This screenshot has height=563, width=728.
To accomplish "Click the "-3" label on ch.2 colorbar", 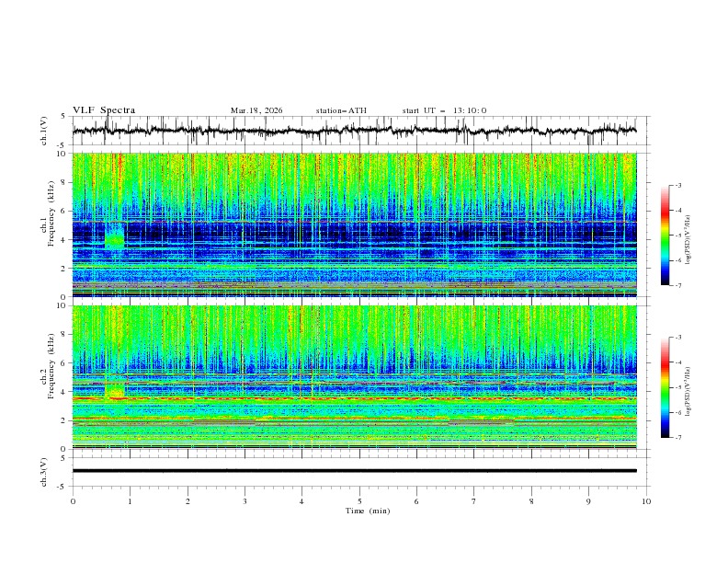I will [x=677, y=338].
